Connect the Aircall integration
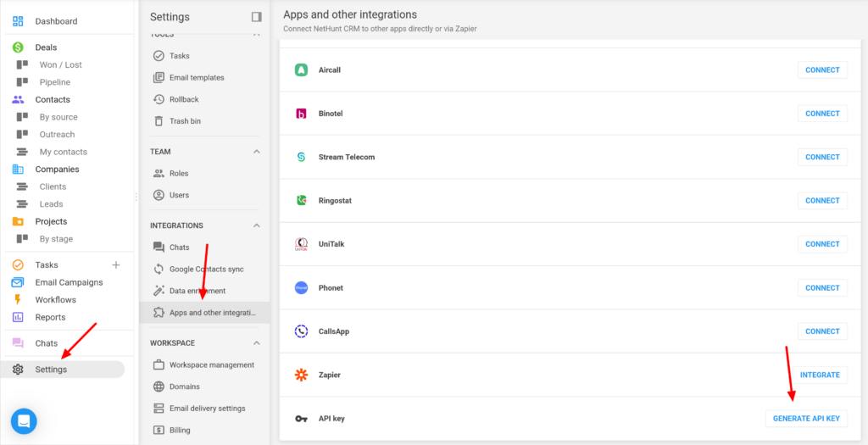The image size is (868, 445). [822, 70]
